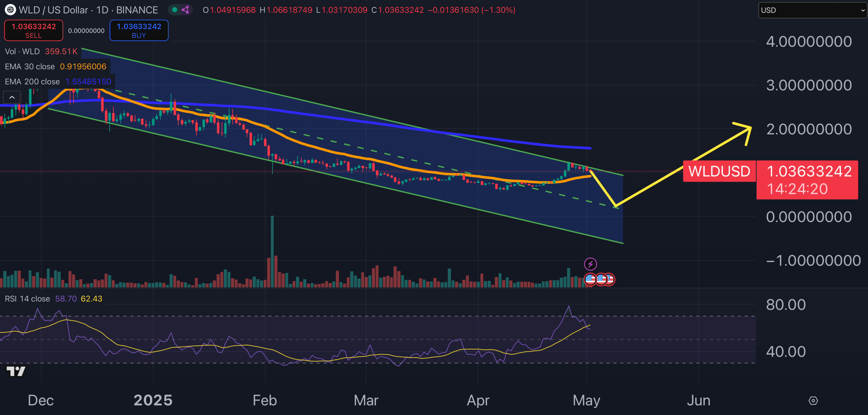Viewport: 868px width, 415px height.
Task: Select the RSI 14 close indicator label
Action: click(x=27, y=299)
